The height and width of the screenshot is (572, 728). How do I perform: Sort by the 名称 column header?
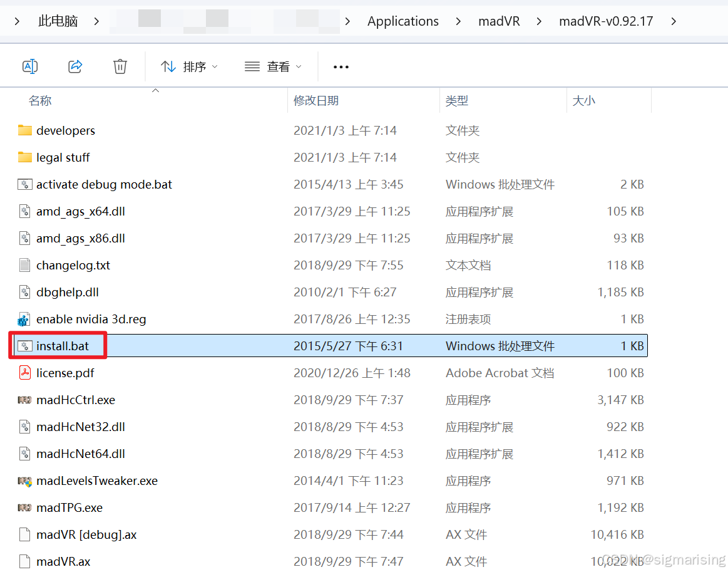40,100
